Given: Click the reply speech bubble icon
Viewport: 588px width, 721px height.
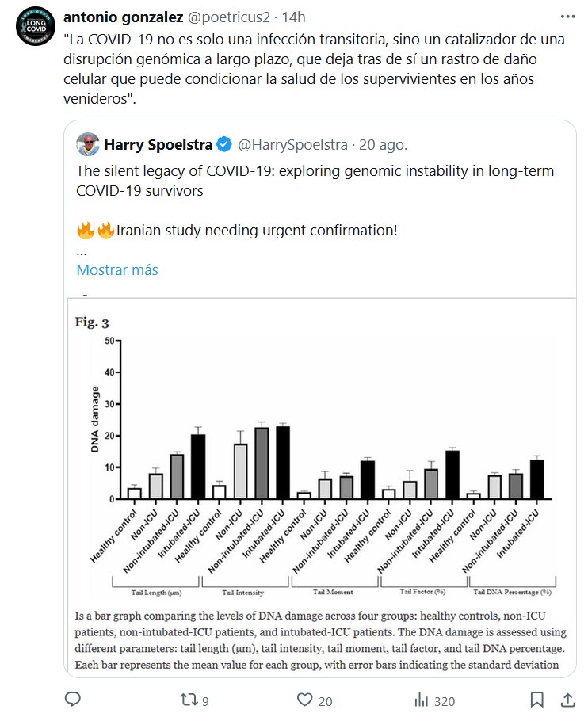Looking at the screenshot, I should (73, 700).
